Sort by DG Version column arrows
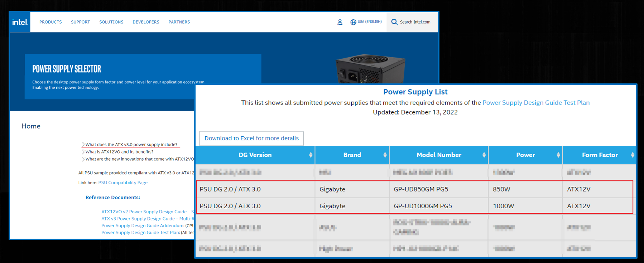Image resolution: width=644 pixels, height=263 pixels. tap(311, 155)
